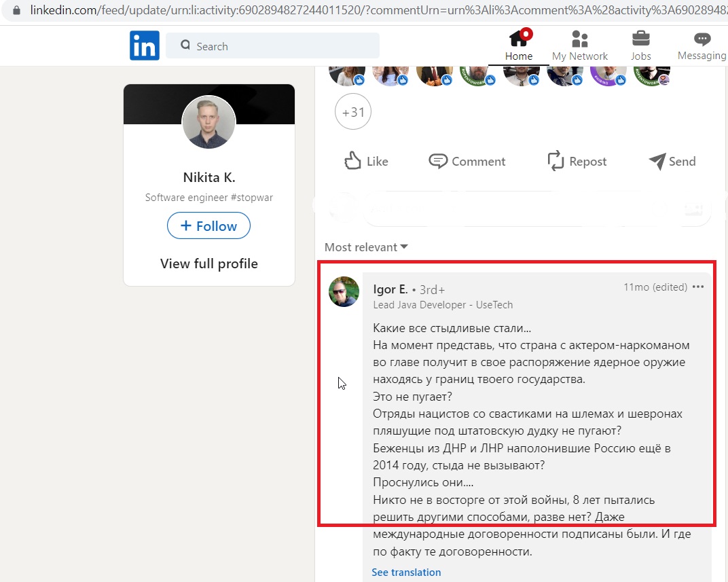Screen dimensions: 728x582
Task: Click the search magnifier icon
Action: (x=185, y=45)
